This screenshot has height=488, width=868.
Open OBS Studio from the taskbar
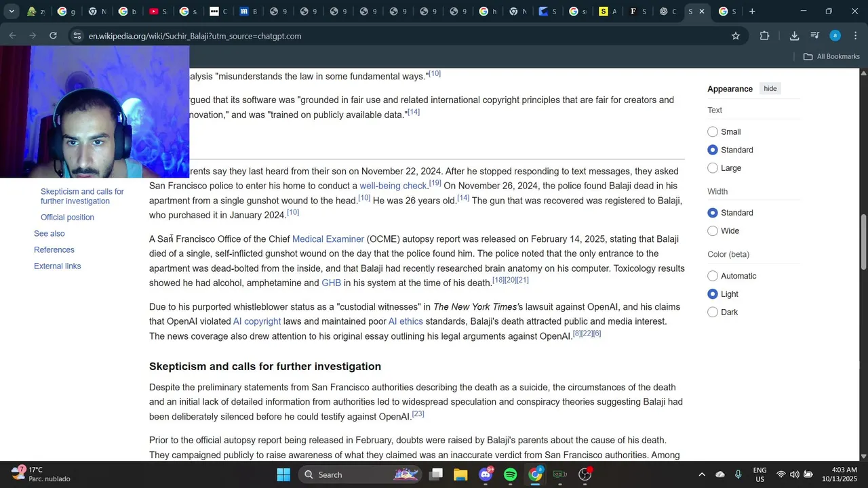coord(585,474)
